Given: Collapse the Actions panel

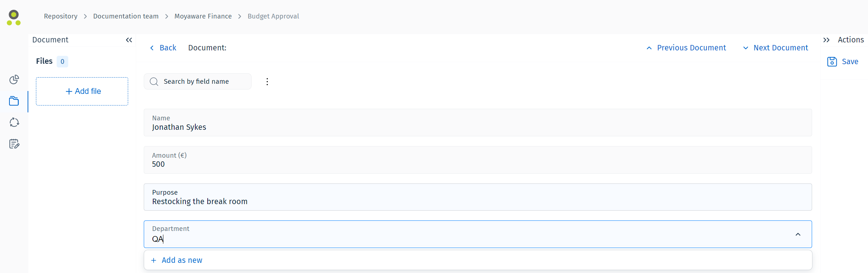Looking at the screenshot, I should [826, 40].
